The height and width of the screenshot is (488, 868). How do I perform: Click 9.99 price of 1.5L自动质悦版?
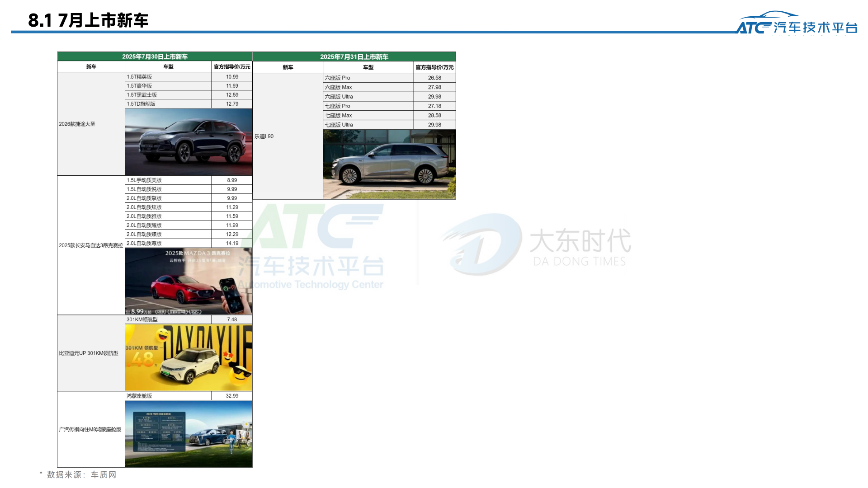[232, 189]
